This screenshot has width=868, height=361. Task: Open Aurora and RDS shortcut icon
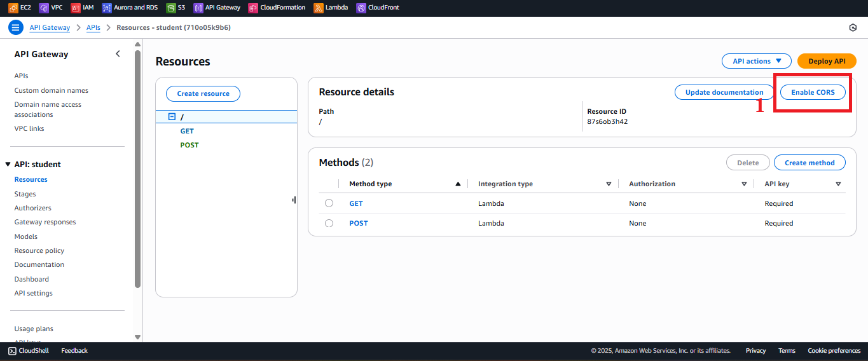107,8
